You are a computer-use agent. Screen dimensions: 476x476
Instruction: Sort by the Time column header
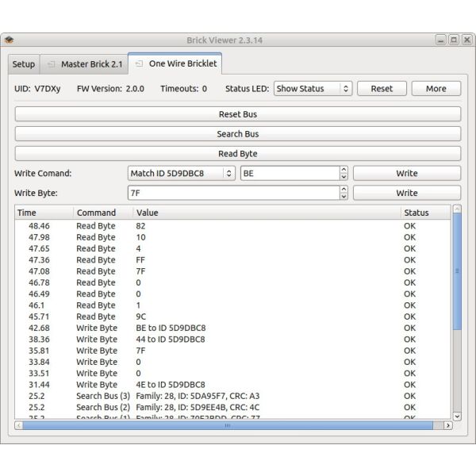coord(44,213)
